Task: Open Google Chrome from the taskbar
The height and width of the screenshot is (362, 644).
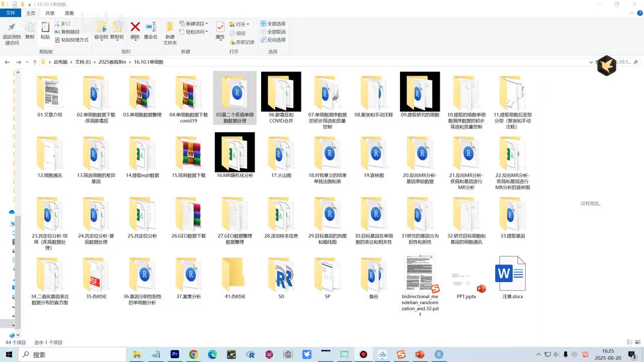Action: point(194,354)
